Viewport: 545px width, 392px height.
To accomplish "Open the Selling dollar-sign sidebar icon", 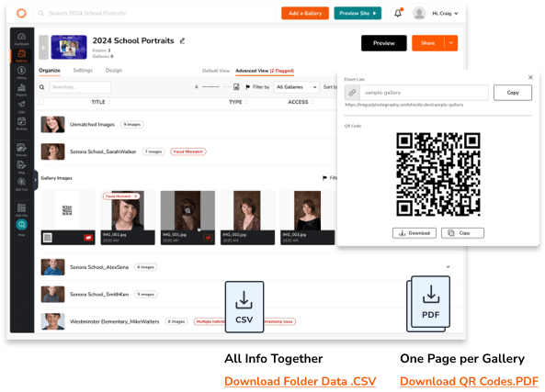I will [21, 72].
